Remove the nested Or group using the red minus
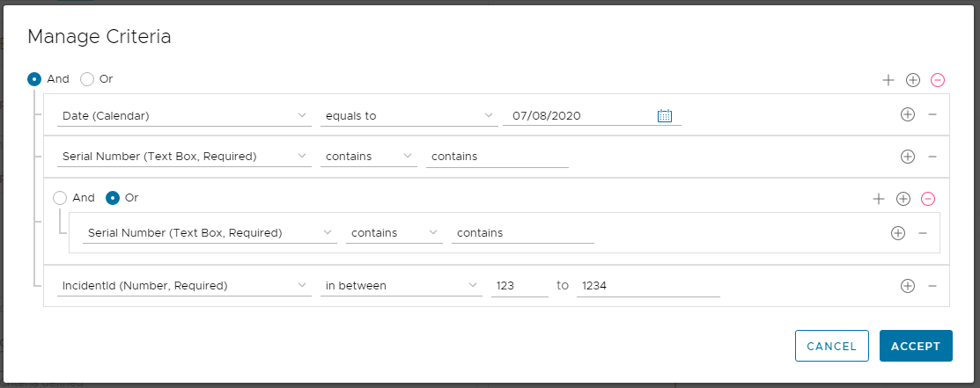 pyautogui.click(x=928, y=200)
